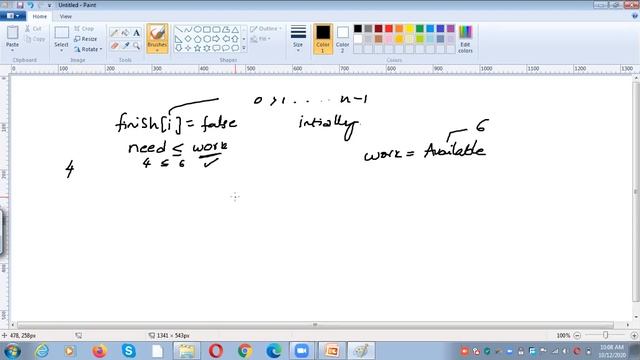This screenshot has width=640, height=360.
Task: Open the Size line thickness dropdown
Action: pos(298,39)
